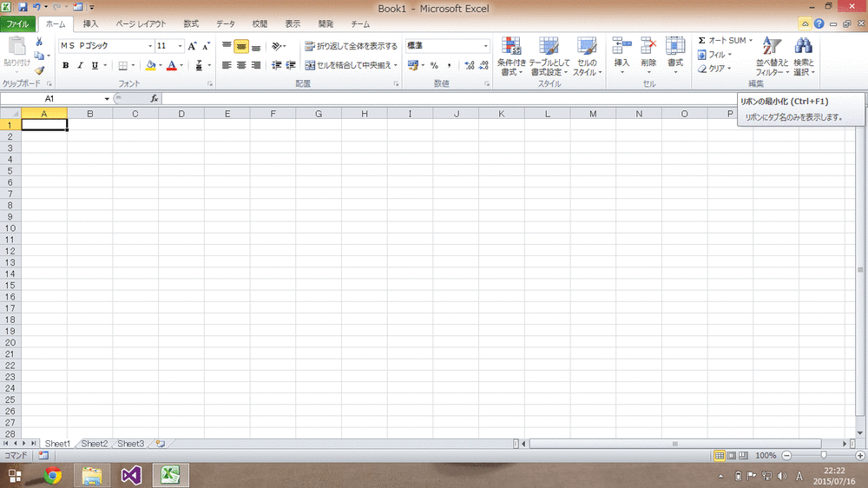Open the fill color dropdown arrow
The image size is (868, 488).
coord(161,65)
